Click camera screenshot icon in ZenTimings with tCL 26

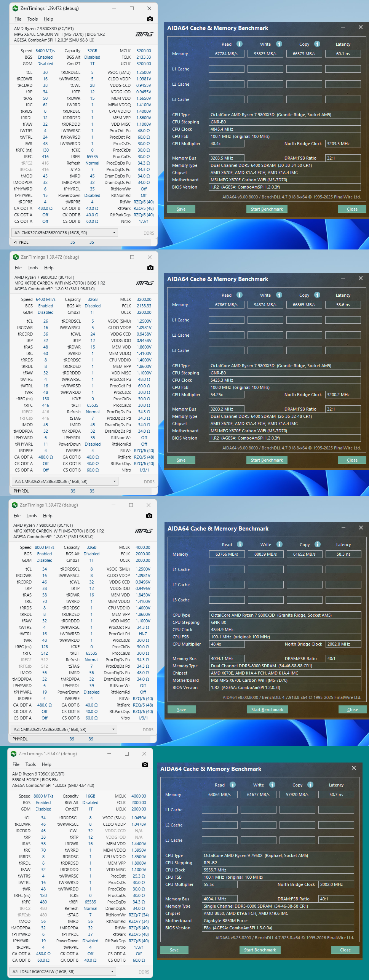pos(150,268)
